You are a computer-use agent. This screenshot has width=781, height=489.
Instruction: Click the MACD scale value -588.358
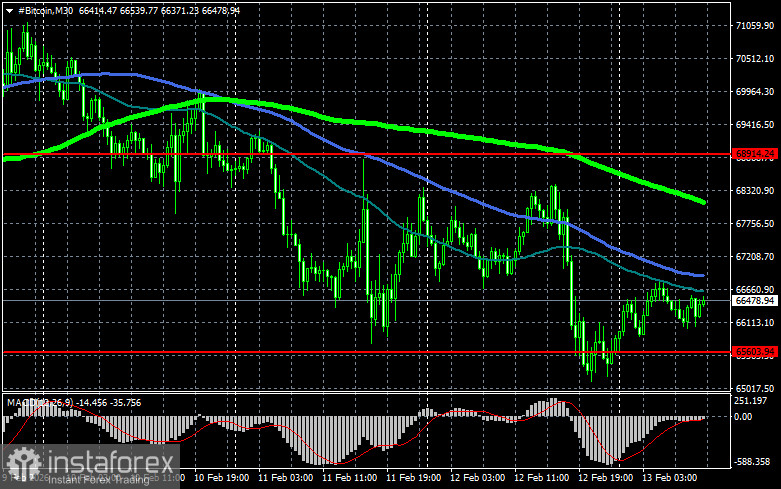[x=752, y=462]
